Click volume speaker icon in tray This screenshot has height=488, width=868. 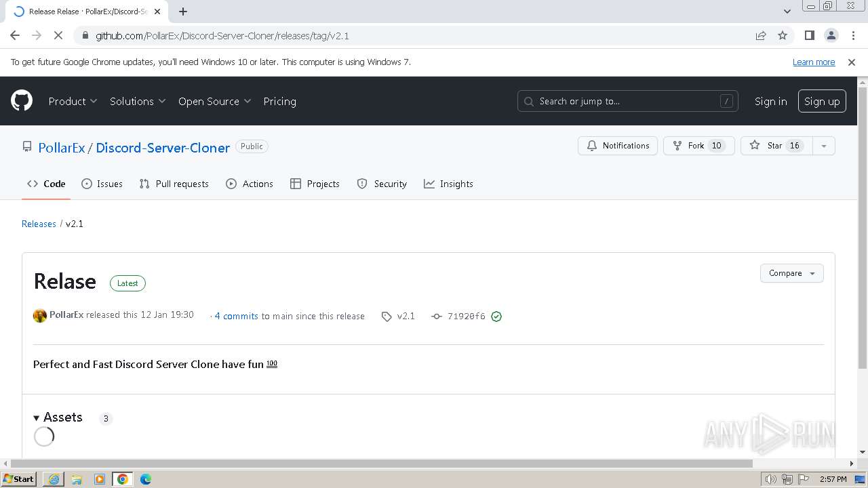click(x=770, y=479)
